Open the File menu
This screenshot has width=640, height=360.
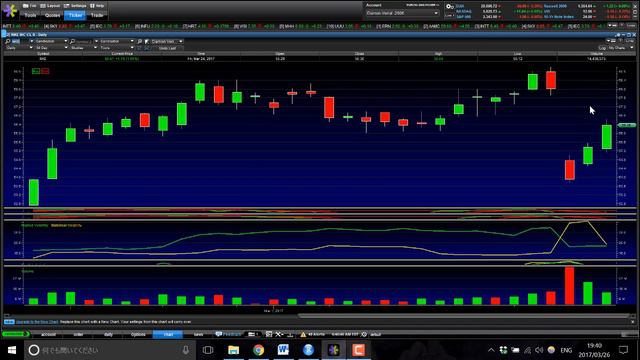pyautogui.click(x=29, y=6)
